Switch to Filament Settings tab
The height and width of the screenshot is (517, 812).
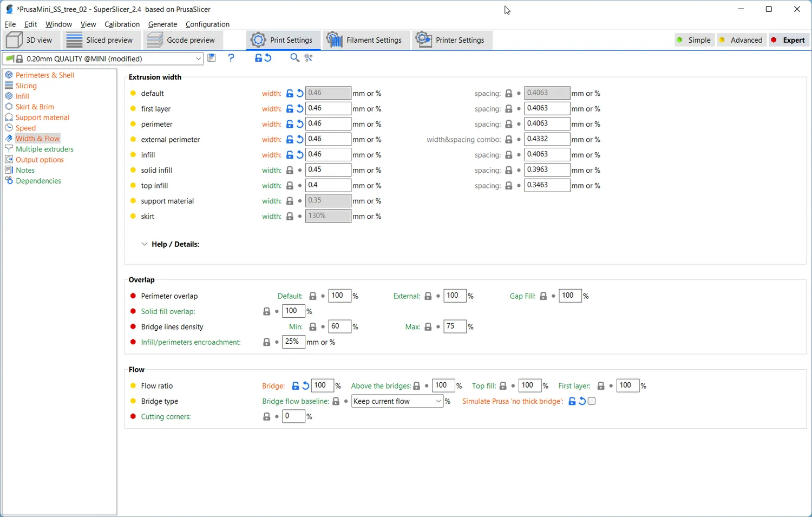[x=365, y=40]
